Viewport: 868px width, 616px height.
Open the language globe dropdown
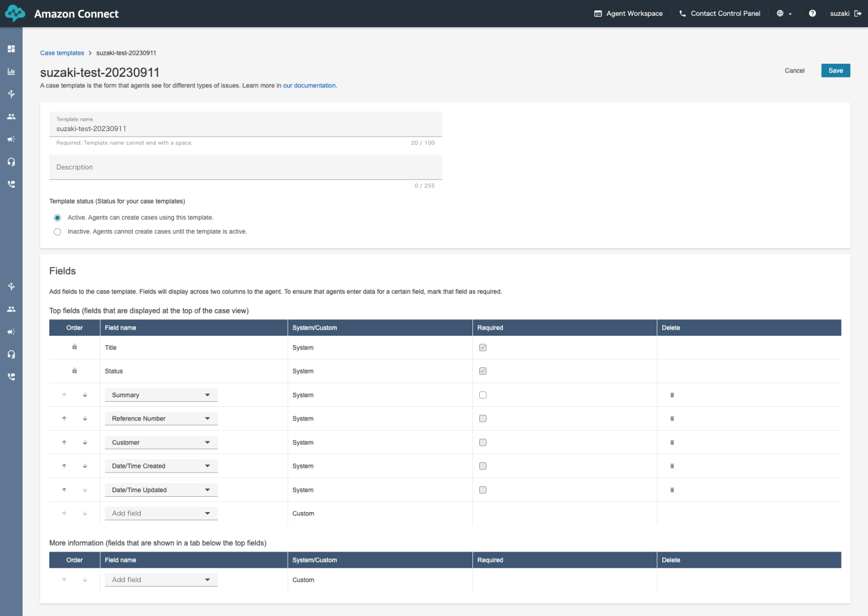pyautogui.click(x=784, y=14)
